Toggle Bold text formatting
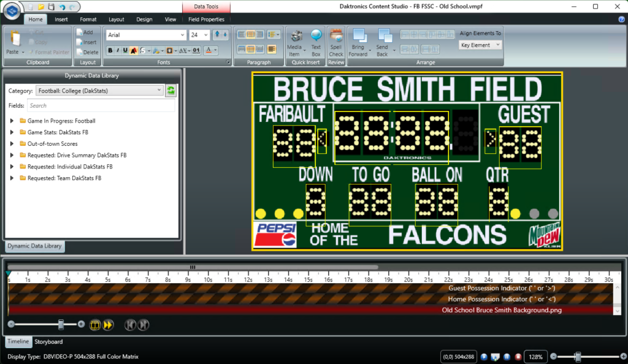 pos(110,50)
